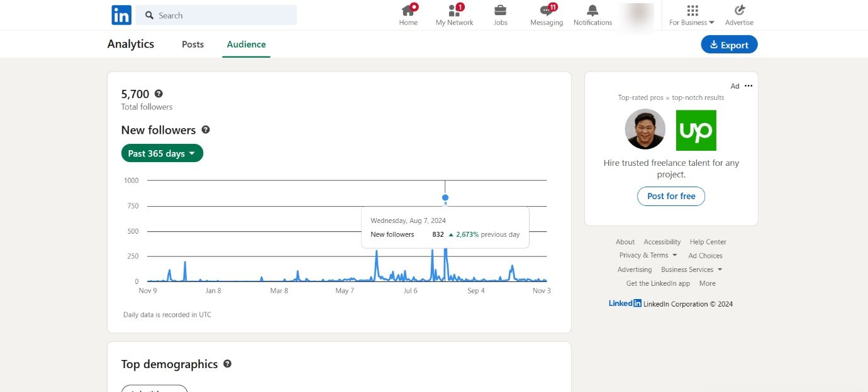Go to Home via the house icon
868x392 pixels.
tap(408, 11)
